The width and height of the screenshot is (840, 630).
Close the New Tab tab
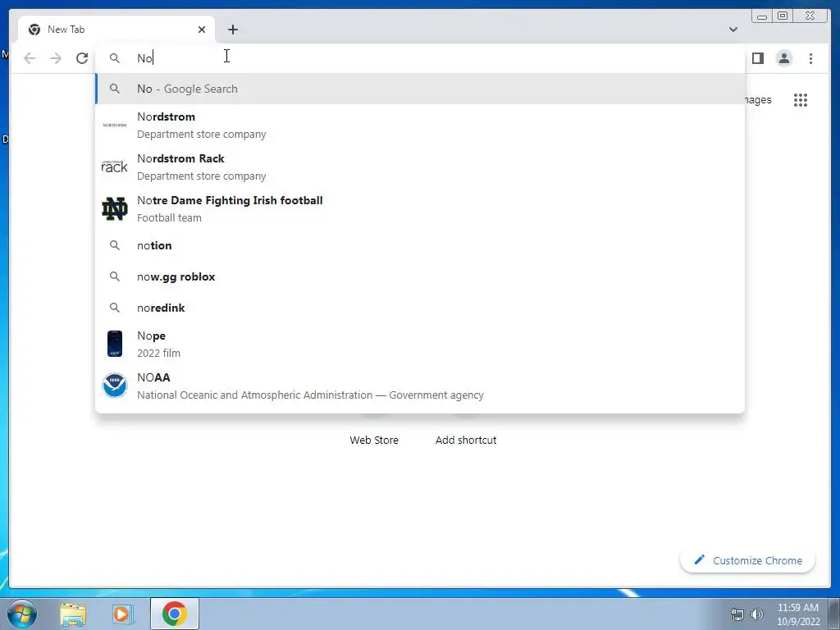[202, 30]
